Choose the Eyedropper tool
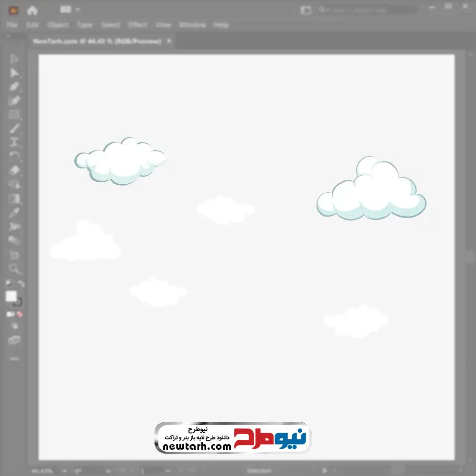The width and height of the screenshot is (476, 476). (14, 212)
